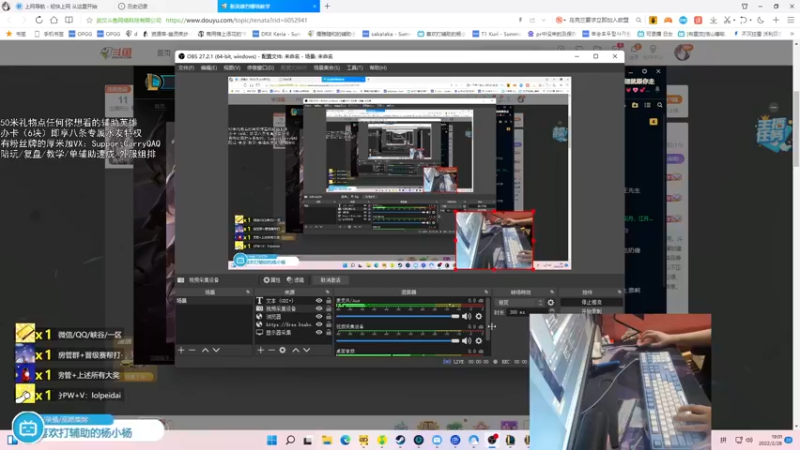Click the transition duration 300 ms field

click(526, 312)
